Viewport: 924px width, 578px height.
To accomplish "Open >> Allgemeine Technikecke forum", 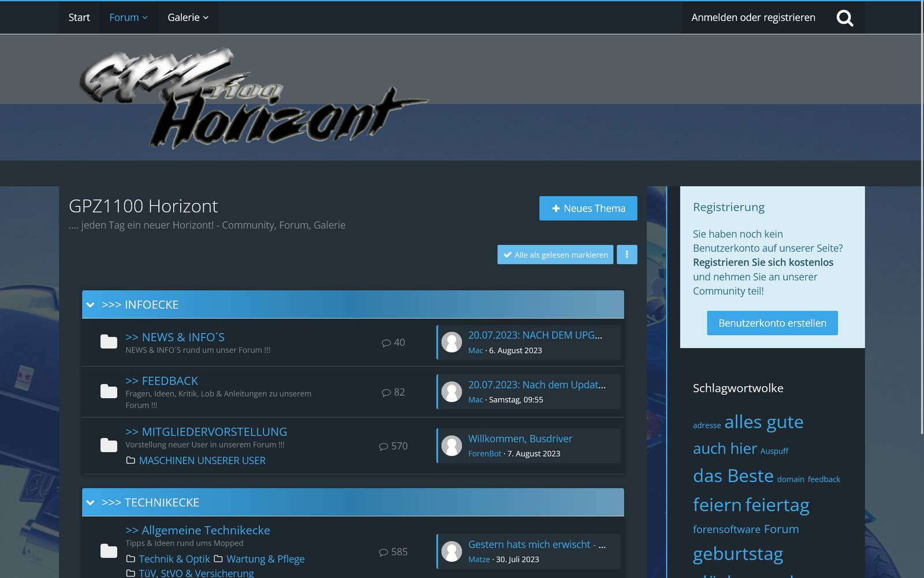I will pyautogui.click(x=198, y=530).
